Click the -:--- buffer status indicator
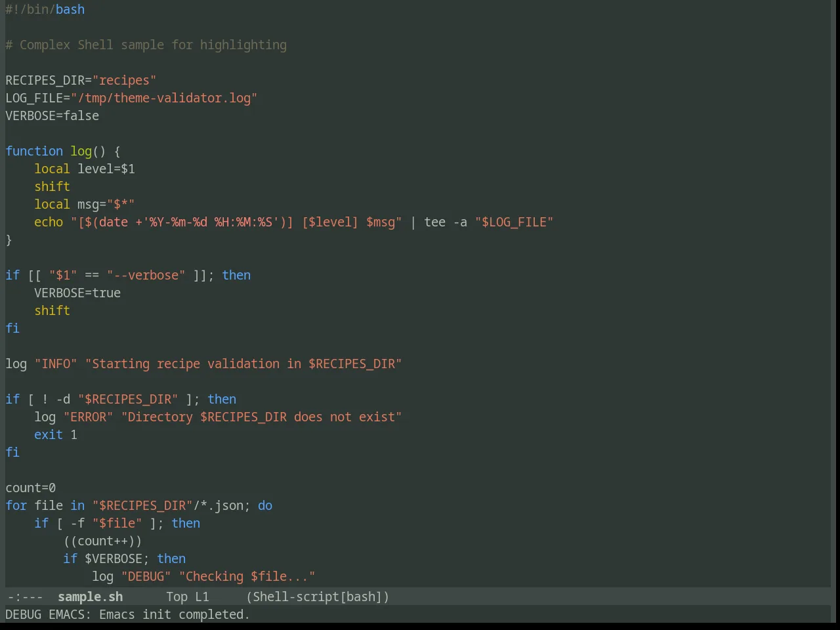 pos(24,597)
